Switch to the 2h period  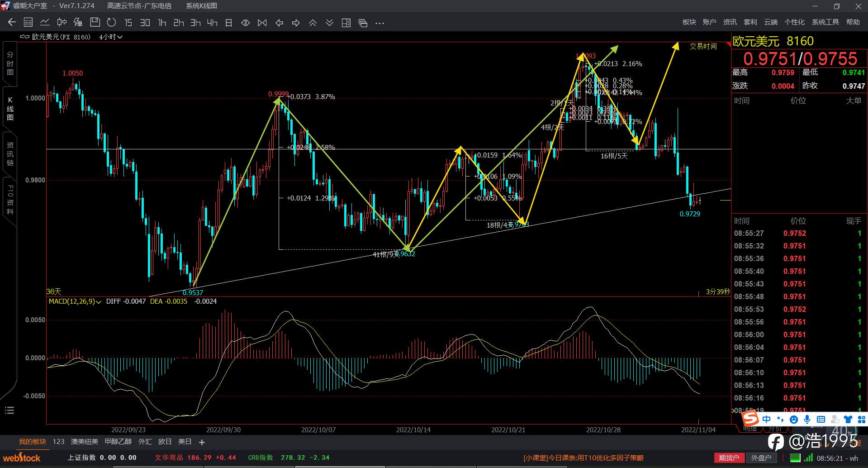click(x=179, y=22)
